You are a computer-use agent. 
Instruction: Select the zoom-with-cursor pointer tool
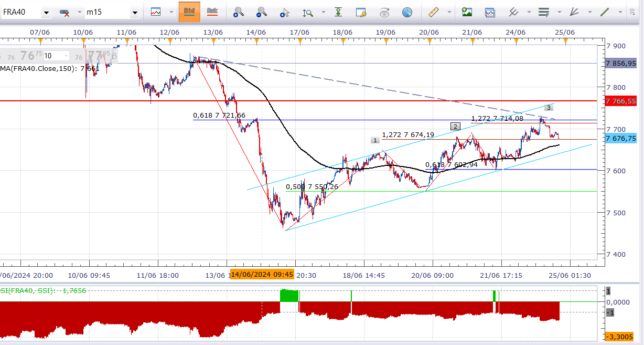click(x=285, y=12)
